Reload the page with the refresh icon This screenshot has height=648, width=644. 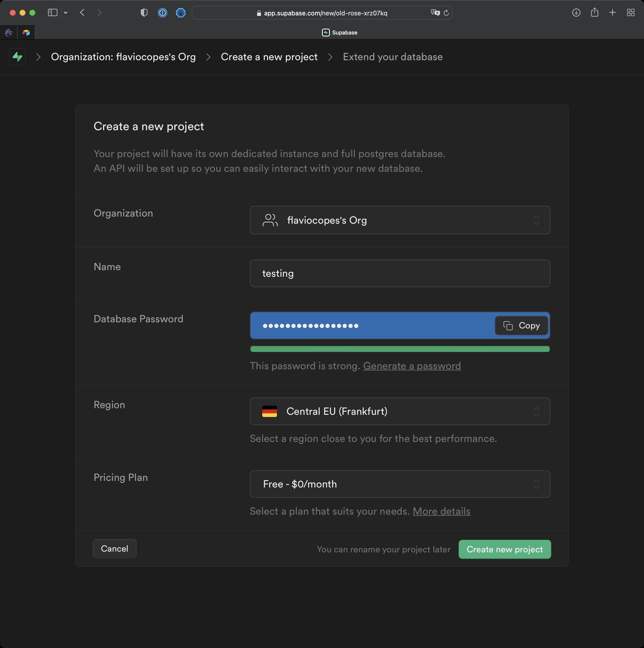pos(446,13)
